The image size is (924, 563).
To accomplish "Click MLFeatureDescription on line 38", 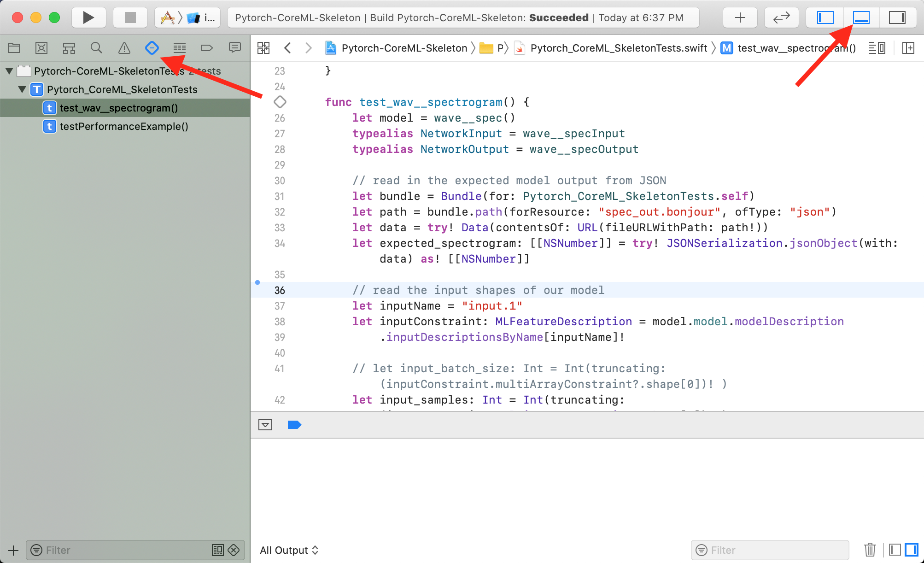I will point(563,322).
